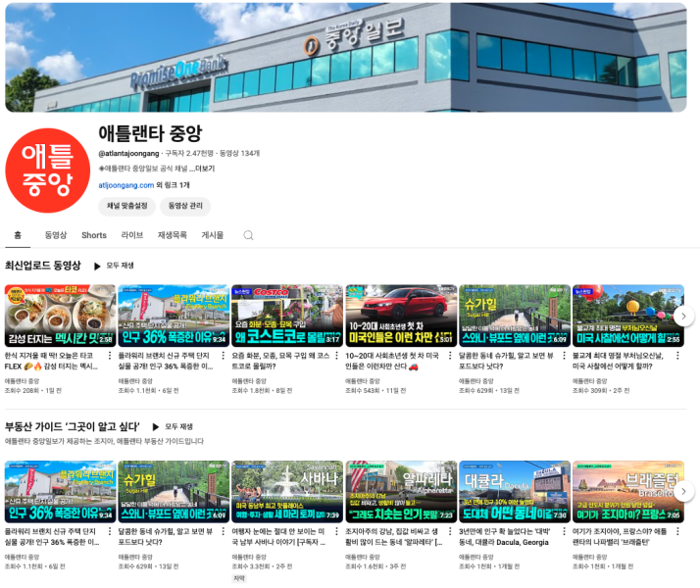
Task: View the 게시물 tab
Action: click(x=213, y=235)
